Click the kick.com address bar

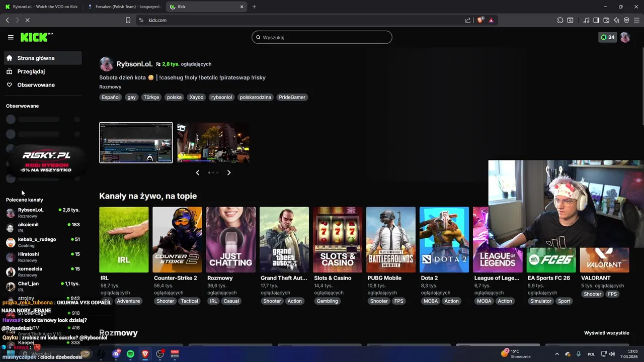302,20
